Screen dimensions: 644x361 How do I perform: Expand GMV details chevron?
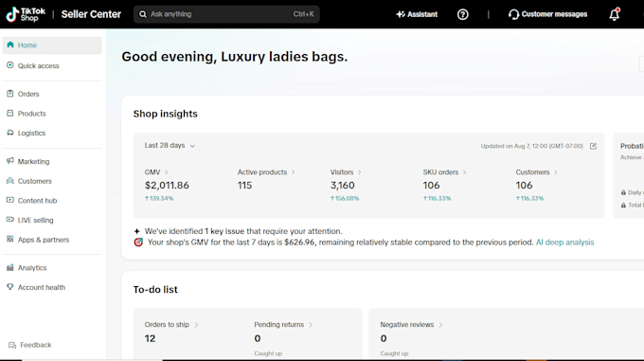tap(167, 172)
